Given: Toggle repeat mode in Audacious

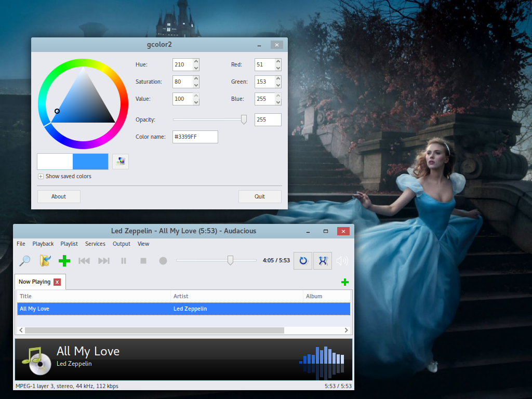Looking at the screenshot, I should 303,261.
